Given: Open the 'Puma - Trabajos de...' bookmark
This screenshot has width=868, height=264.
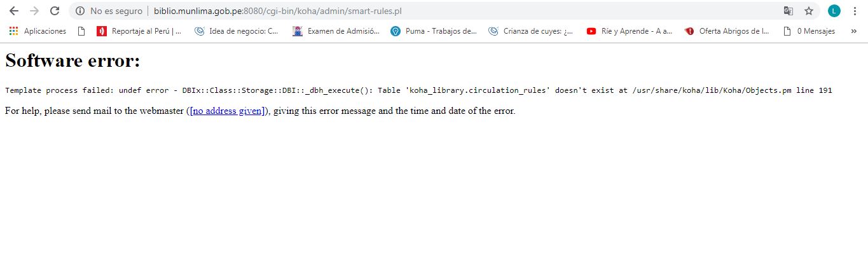Looking at the screenshot, I should (x=434, y=31).
